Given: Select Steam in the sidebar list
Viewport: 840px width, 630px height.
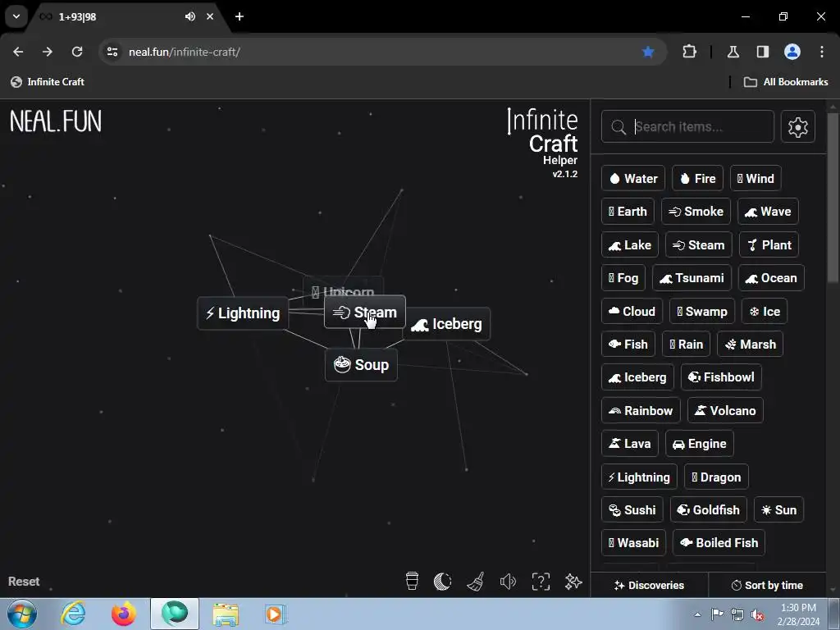Looking at the screenshot, I should pyautogui.click(x=699, y=244).
